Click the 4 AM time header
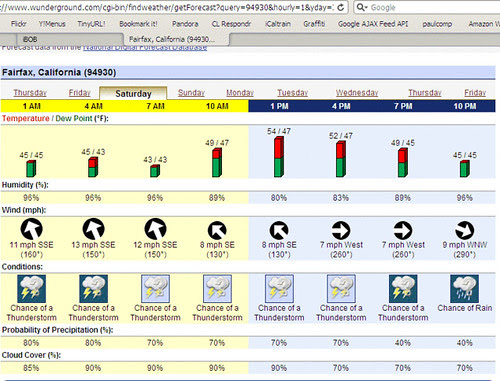Screen dimensions: 500x381 [x=93, y=106]
